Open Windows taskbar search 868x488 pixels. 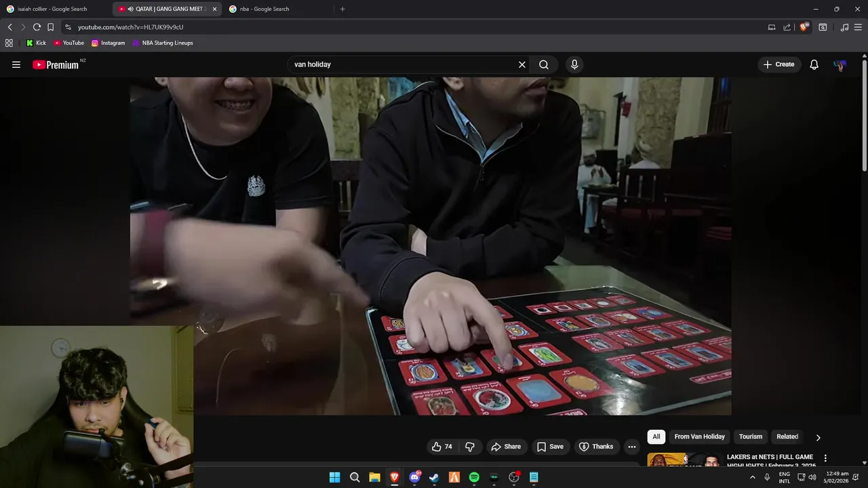[x=355, y=477]
